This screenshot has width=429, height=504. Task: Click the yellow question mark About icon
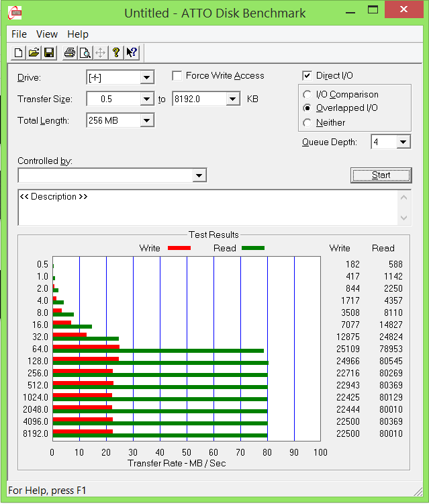click(x=116, y=52)
